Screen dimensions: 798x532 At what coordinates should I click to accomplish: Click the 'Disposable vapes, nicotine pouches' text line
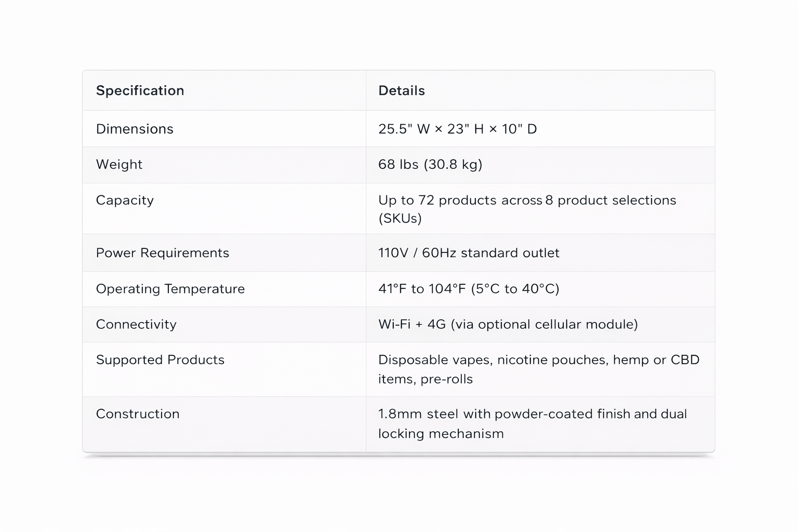pyautogui.click(x=539, y=360)
